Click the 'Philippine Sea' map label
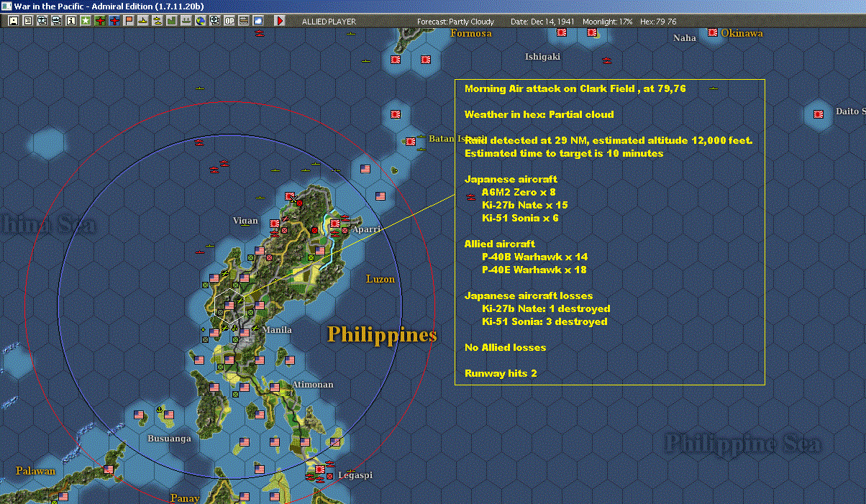This screenshot has width=866, height=504. click(x=742, y=444)
